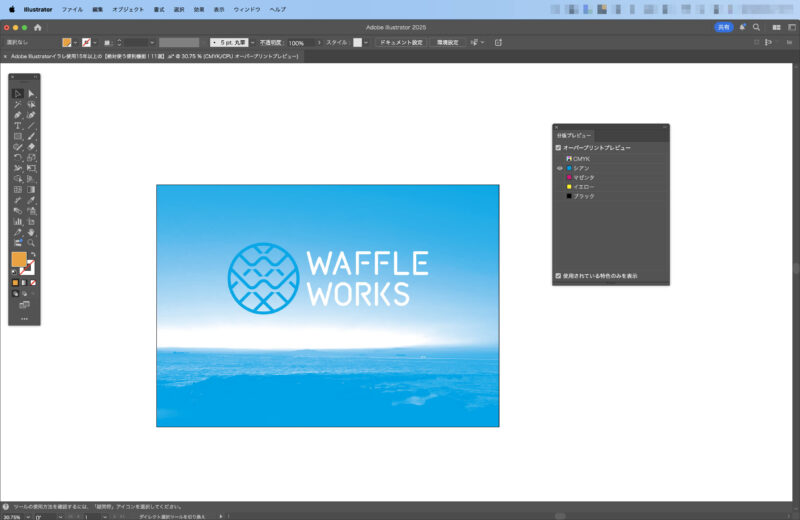Open the search icon at top right
This screenshot has width=800, height=520.
(x=756, y=27)
